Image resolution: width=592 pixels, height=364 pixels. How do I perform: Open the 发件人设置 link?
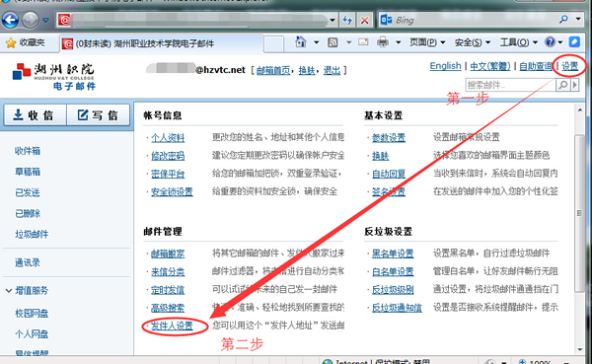click(172, 326)
